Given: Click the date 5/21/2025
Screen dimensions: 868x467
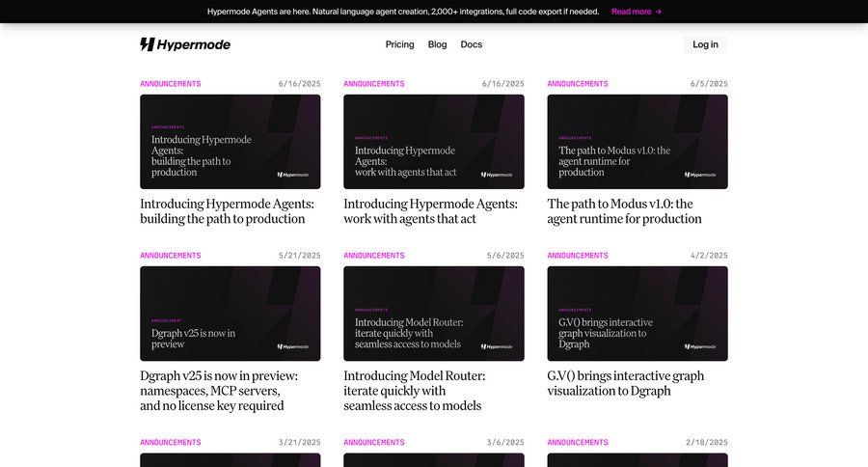Looking at the screenshot, I should (x=300, y=256).
